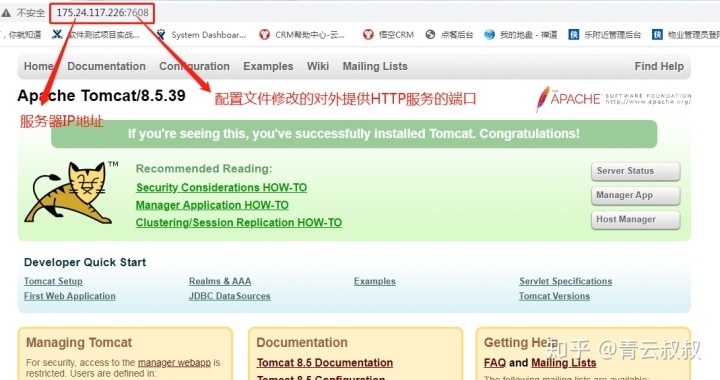The width and height of the screenshot is (720, 380).
Task: Open the 软件测试项目实战 bookmark icon
Action: tap(57, 35)
